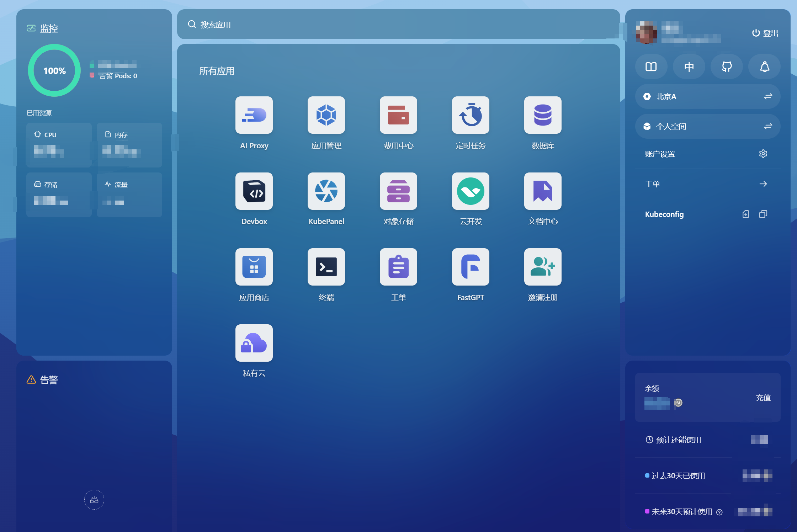Open 邀请注册 invite registration app
The image size is (797, 532).
(x=543, y=267)
